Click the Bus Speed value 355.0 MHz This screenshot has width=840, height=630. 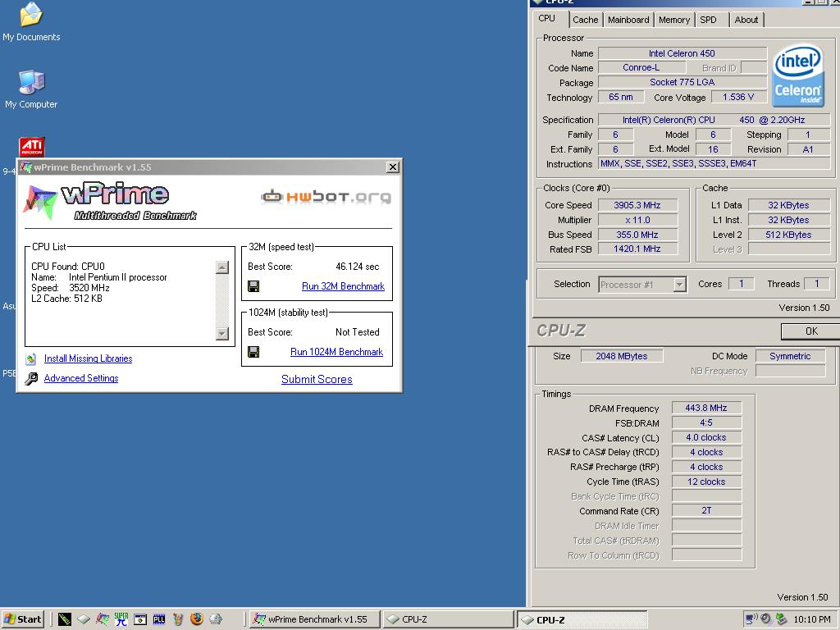[637, 235]
